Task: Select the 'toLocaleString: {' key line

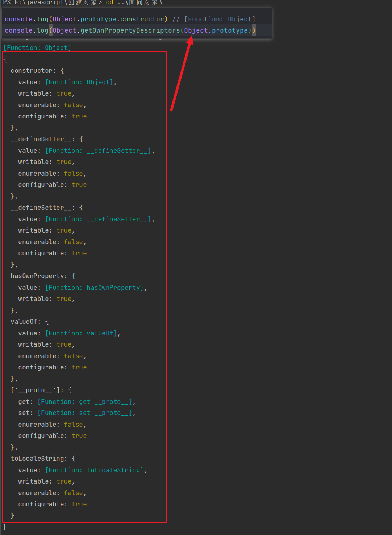Action: [43, 459]
